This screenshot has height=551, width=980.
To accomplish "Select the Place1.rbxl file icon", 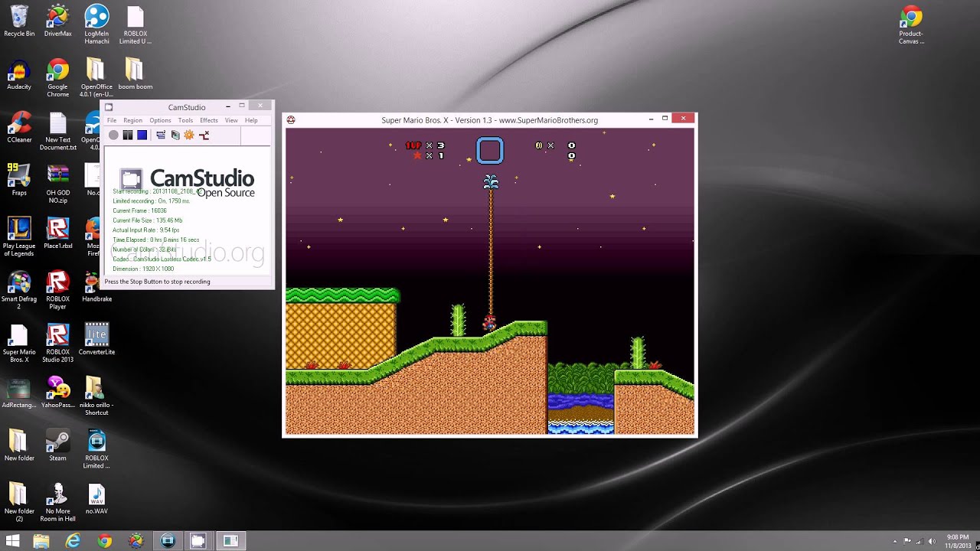I will 58,233.
